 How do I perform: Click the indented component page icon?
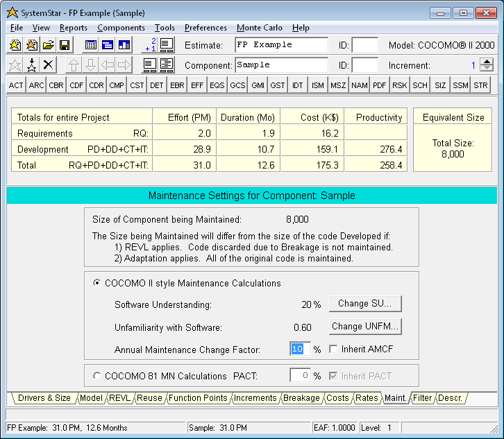tap(167, 65)
